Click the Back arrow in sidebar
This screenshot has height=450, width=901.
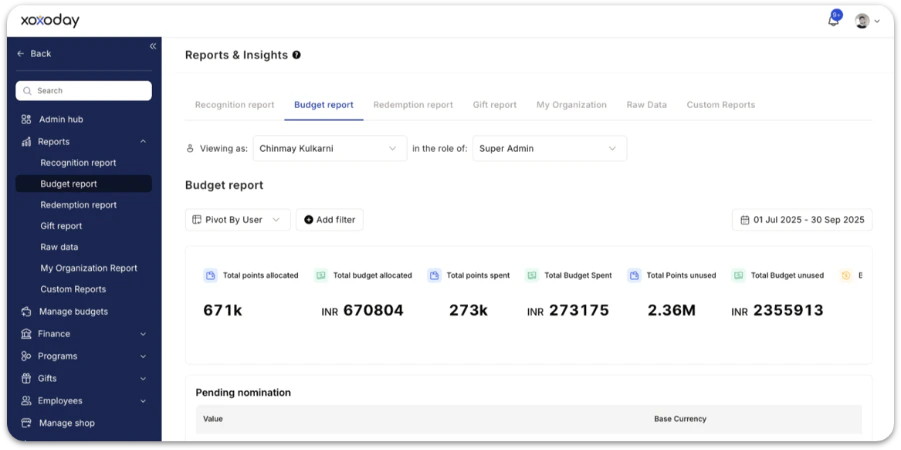[x=21, y=53]
